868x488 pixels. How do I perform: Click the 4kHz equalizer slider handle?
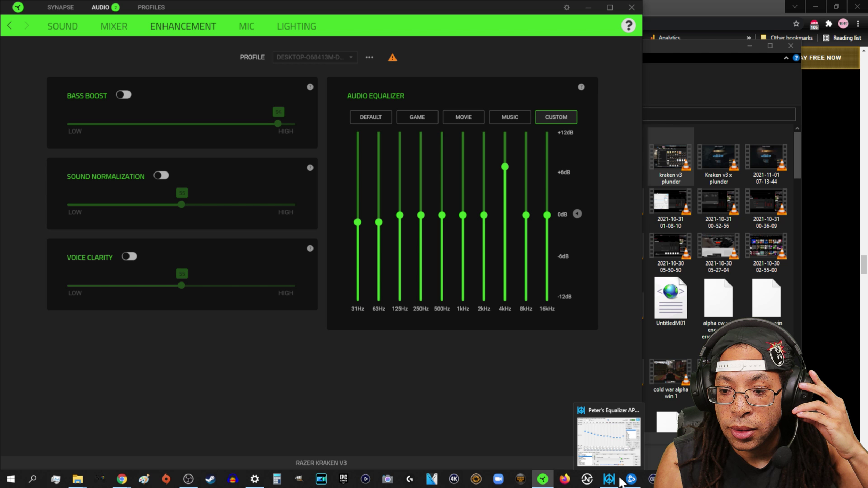click(505, 167)
